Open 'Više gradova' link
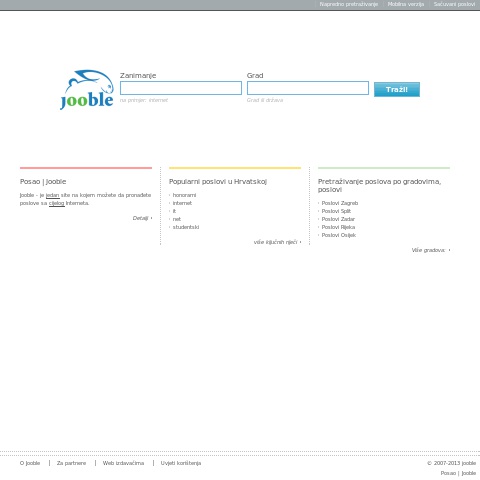480x480 pixels. coord(429,250)
